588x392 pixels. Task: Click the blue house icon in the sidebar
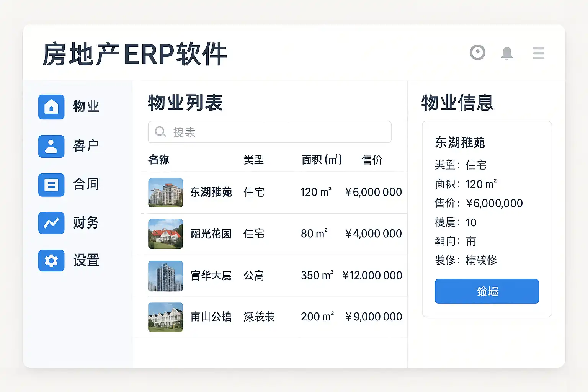(x=51, y=107)
